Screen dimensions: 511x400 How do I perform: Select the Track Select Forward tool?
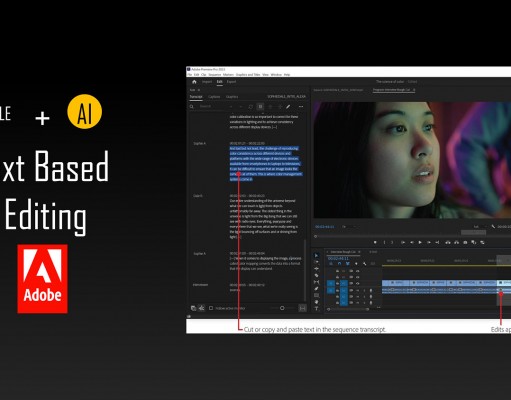click(x=317, y=262)
